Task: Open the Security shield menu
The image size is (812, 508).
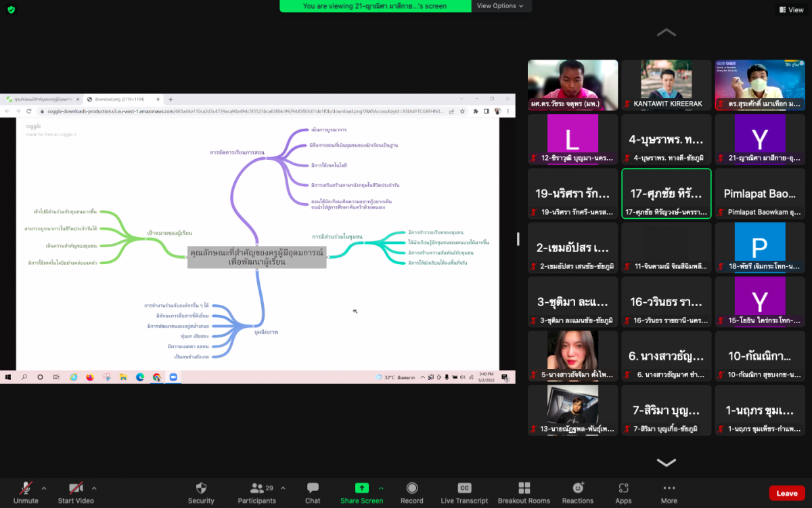Action: tap(201, 492)
